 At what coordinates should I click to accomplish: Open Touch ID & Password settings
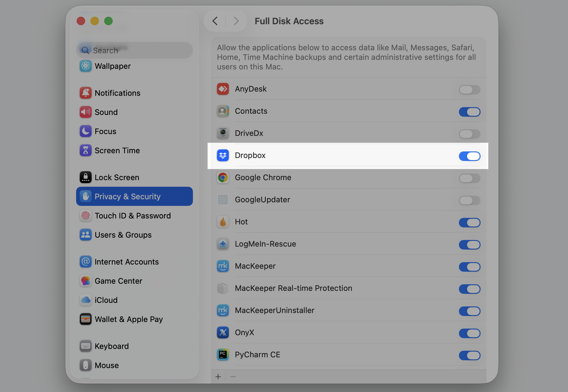click(x=134, y=216)
